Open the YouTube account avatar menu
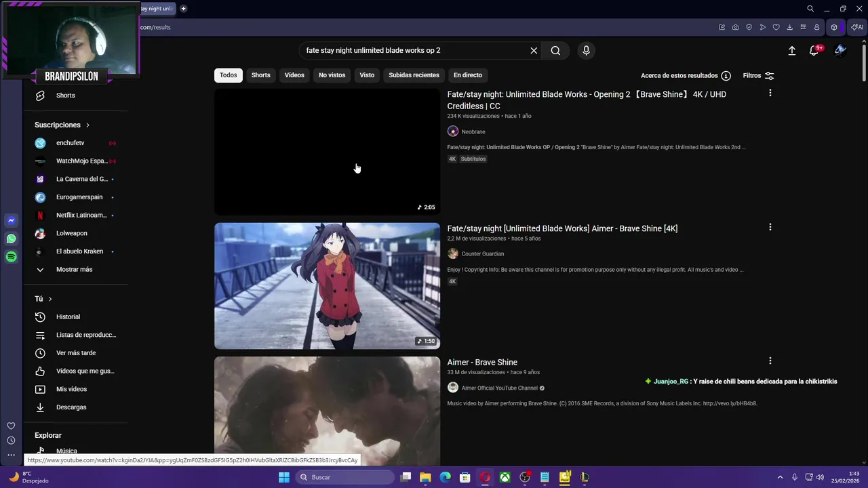The height and width of the screenshot is (488, 868). point(840,50)
